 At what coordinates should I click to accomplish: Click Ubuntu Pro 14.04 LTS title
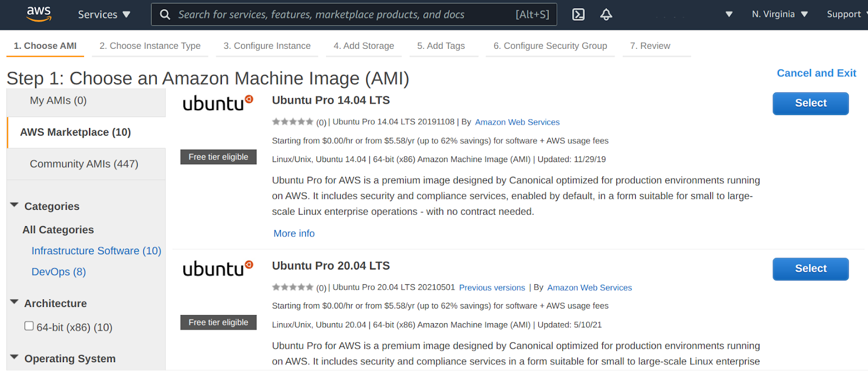pyautogui.click(x=331, y=100)
